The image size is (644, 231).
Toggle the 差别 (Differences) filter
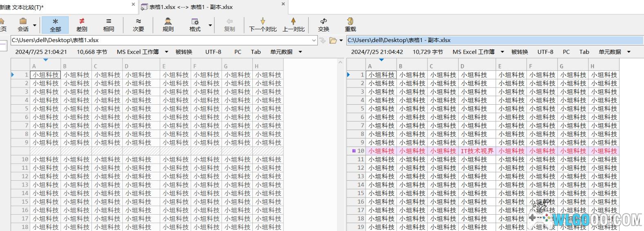(82, 25)
